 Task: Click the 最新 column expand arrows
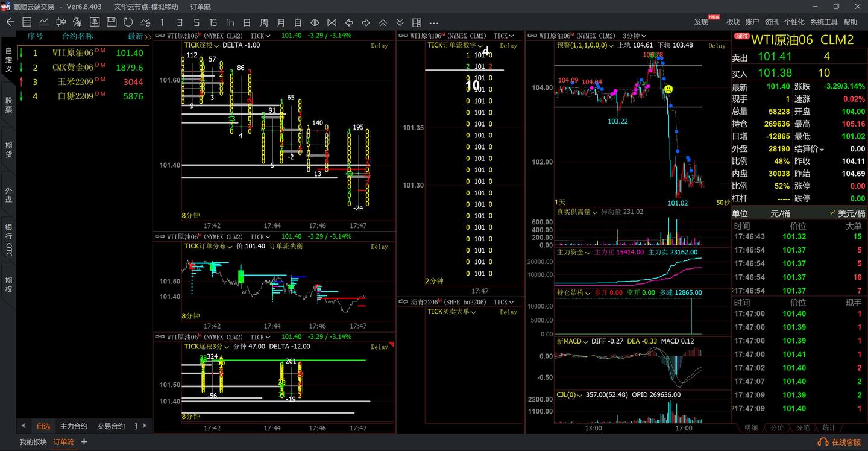[x=148, y=37]
